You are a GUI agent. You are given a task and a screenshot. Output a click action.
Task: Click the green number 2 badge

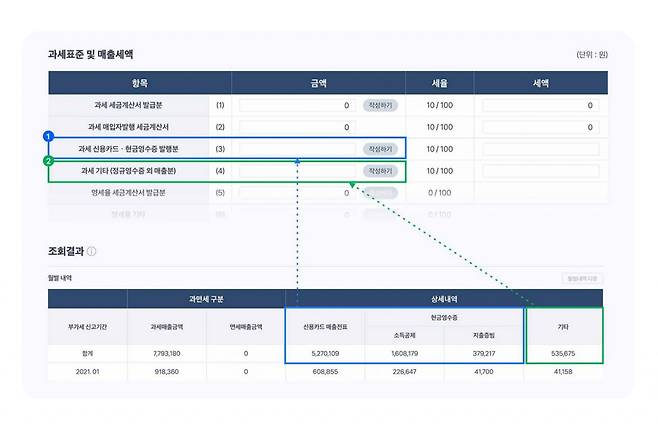click(x=48, y=159)
